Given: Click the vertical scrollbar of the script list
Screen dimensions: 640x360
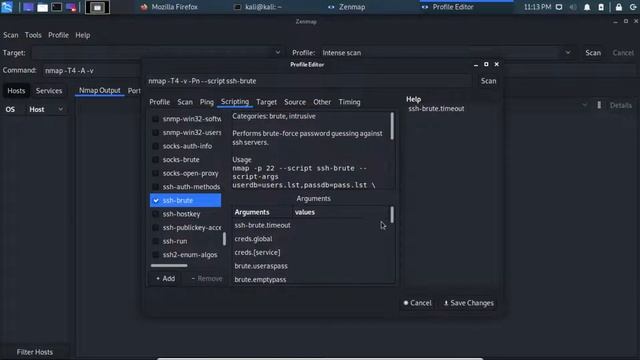Looking at the screenshot, I should click(x=224, y=239).
